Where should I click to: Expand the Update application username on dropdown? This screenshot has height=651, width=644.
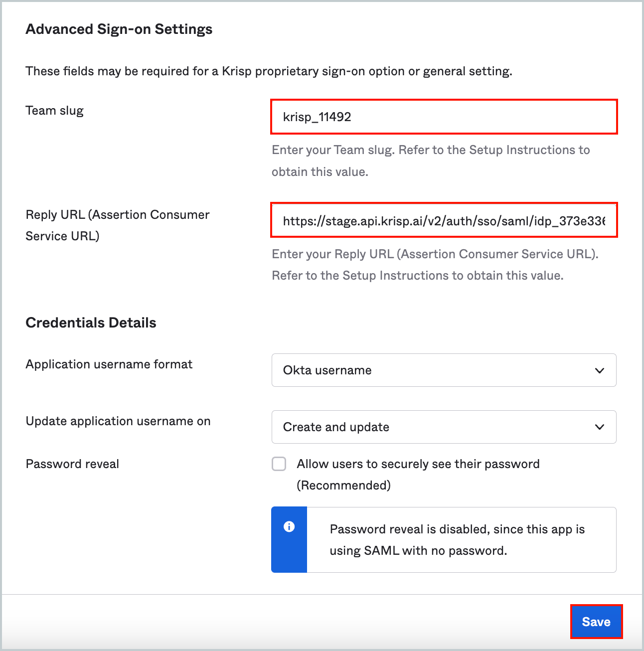point(599,427)
